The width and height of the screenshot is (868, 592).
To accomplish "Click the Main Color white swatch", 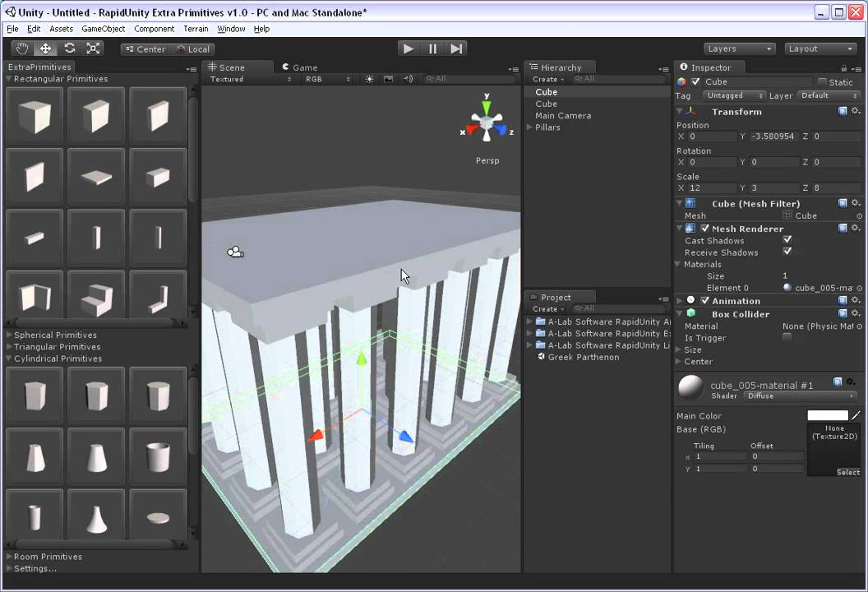I will pos(828,415).
